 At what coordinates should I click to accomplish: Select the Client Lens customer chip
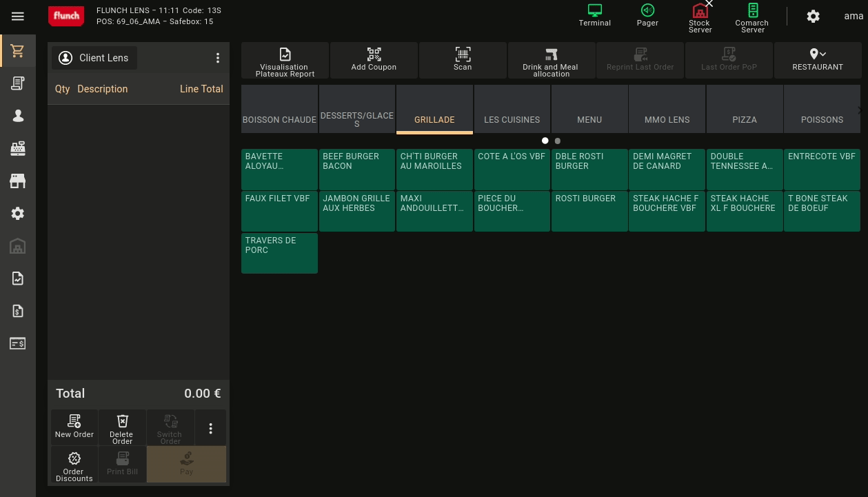[x=94, y=58]
